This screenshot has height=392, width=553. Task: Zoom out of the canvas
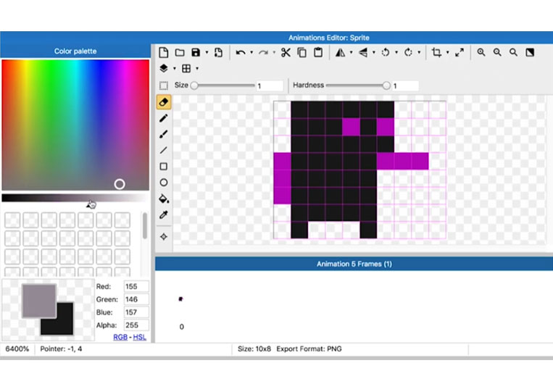[497, 52]
